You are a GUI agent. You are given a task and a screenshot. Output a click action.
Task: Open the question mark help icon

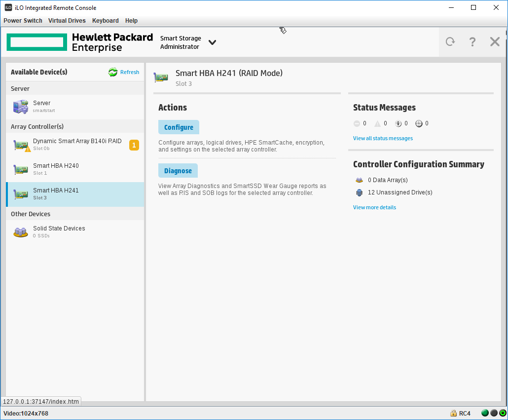(472, 42)
